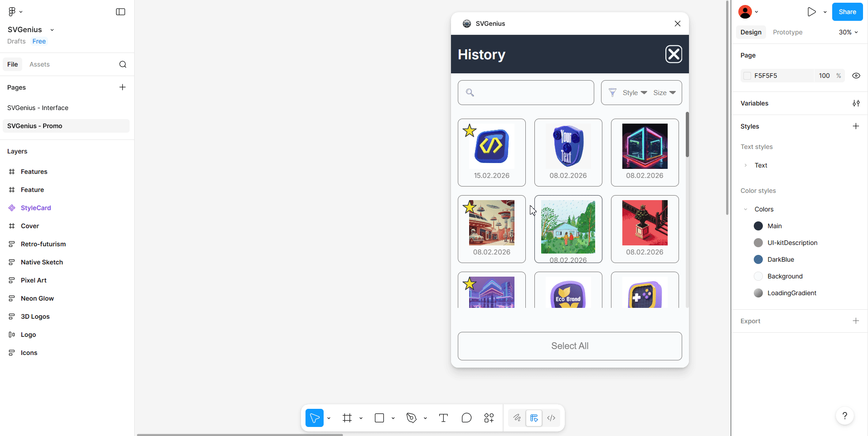This screenshot has width=868, height=436.
Task: Collapse the left sidebar panel
Action: coord(120,11)
